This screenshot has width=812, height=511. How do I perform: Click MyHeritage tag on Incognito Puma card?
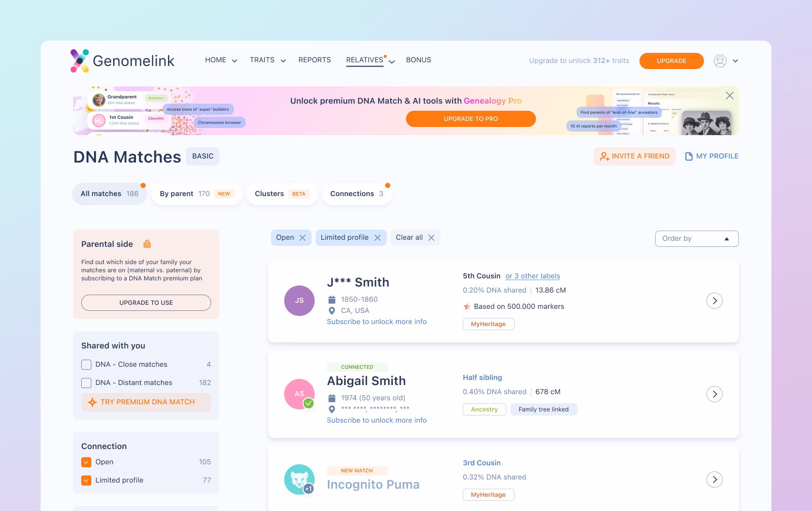[x=489, y=495]
